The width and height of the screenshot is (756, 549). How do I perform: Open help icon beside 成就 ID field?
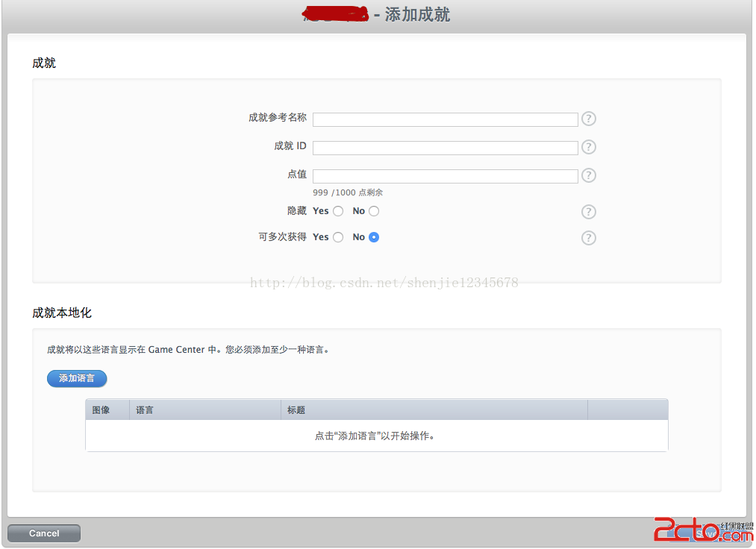(588, 147)
